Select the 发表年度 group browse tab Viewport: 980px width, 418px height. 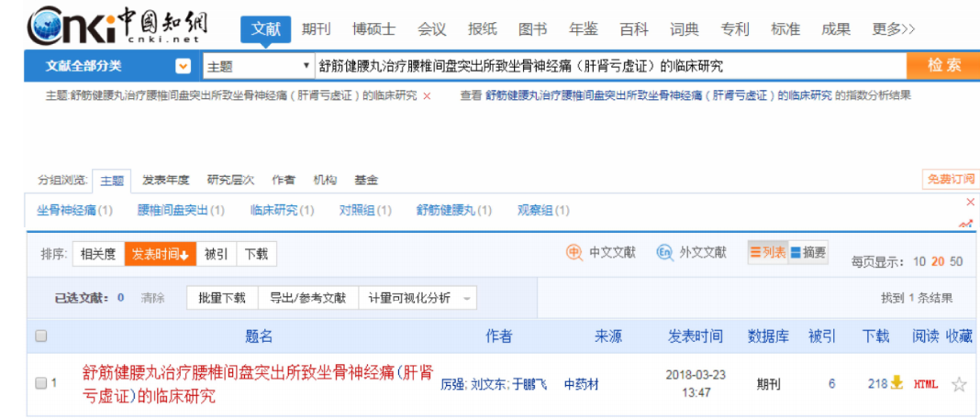point(165,180)
